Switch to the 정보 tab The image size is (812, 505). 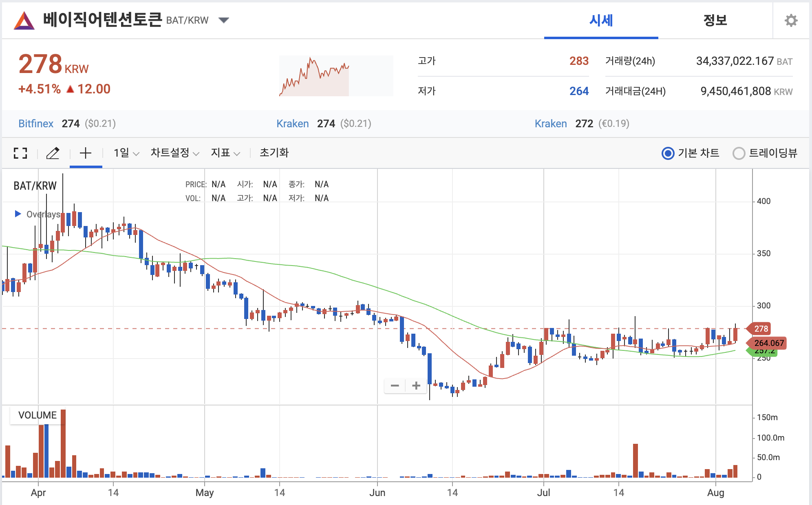(x=715, y=20)
